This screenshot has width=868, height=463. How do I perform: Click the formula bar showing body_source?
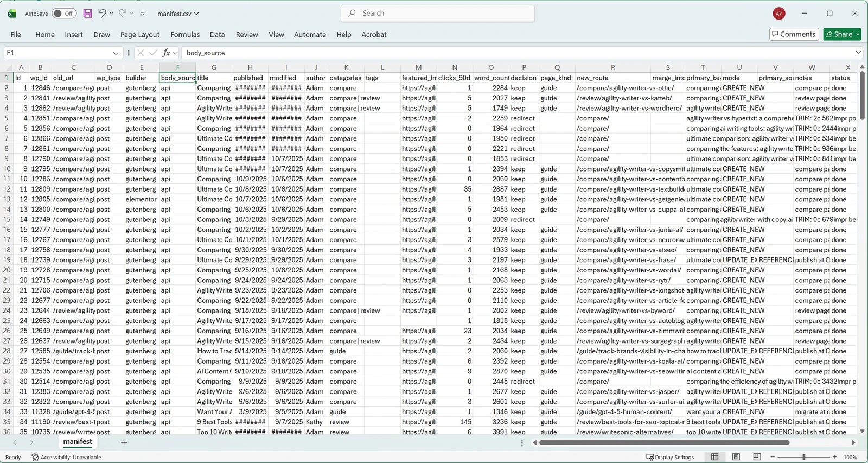(515, 53)
